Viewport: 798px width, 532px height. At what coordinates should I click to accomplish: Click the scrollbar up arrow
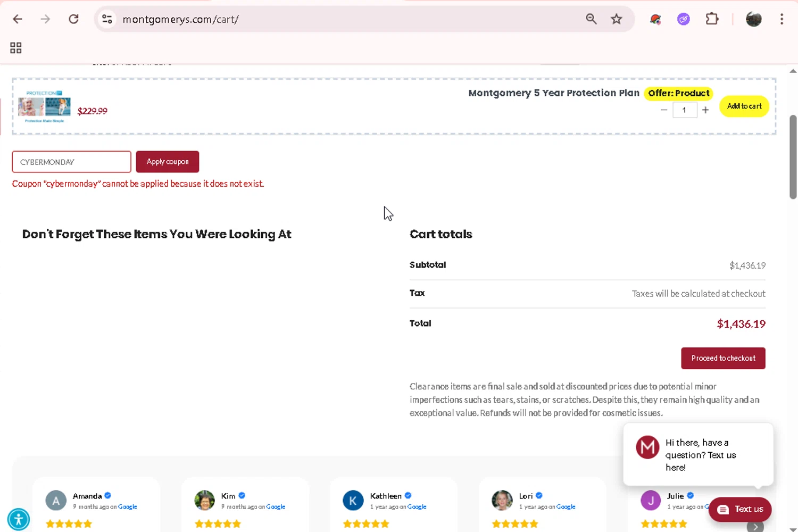793,71
